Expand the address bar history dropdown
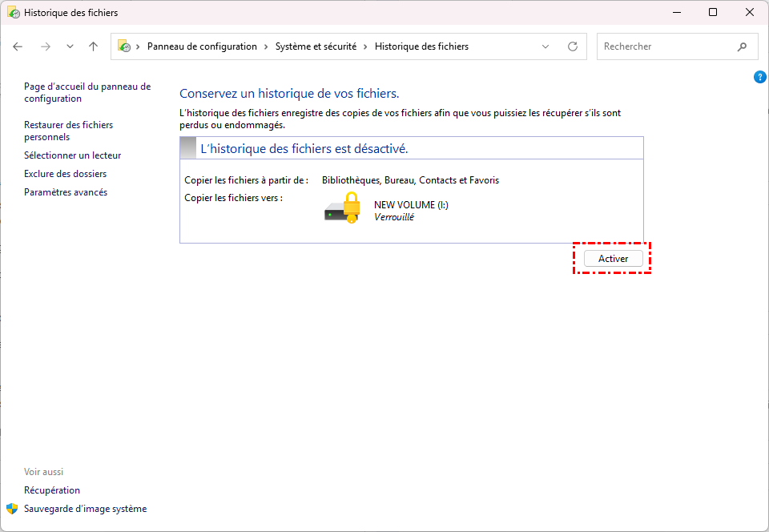 [546, 46]
